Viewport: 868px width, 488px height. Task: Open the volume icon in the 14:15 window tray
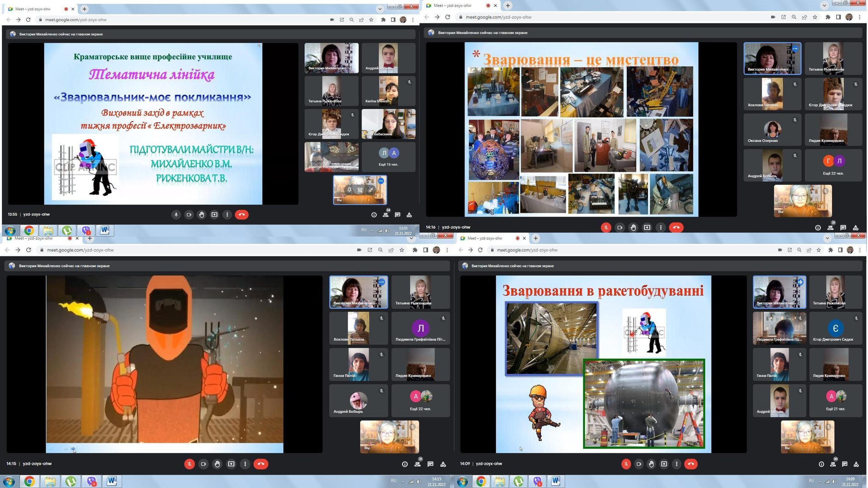coord(419,482)
